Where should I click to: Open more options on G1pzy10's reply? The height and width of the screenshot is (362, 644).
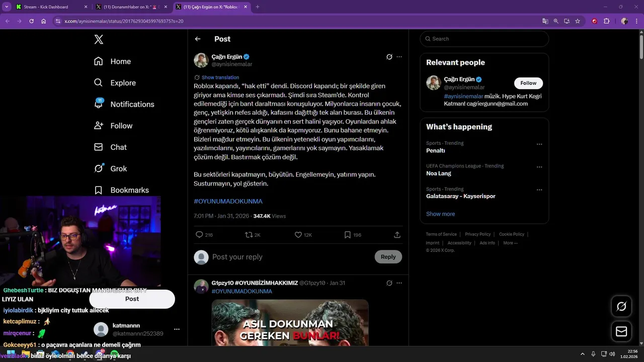click(x=399, y=283)
